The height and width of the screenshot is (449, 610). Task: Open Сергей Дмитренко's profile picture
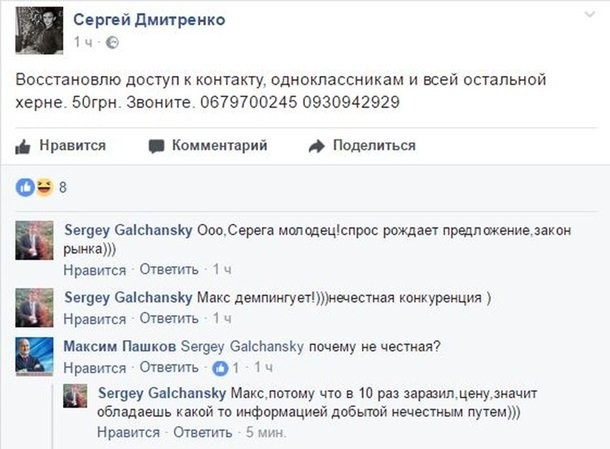[39, 30]
